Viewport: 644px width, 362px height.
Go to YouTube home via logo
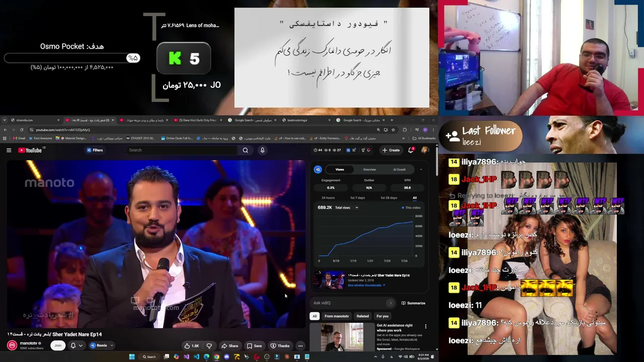click(30, 150)
